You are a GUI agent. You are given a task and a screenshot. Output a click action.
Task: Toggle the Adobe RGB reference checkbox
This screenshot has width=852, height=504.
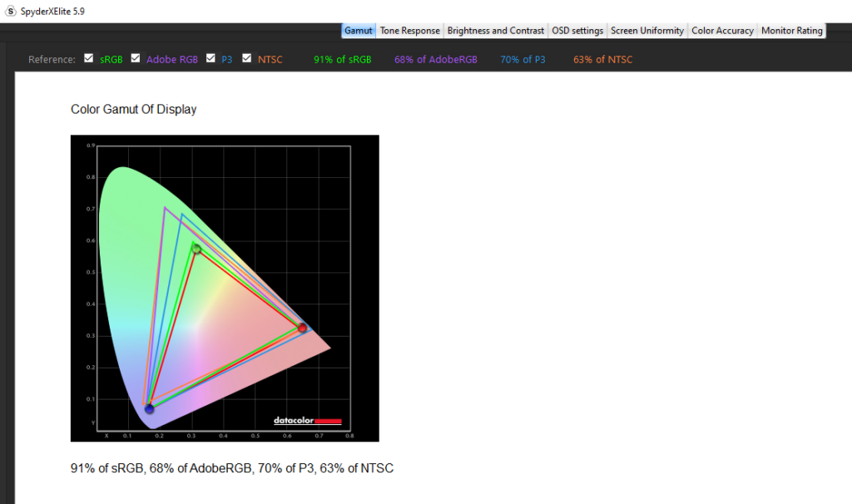point(136,59)
